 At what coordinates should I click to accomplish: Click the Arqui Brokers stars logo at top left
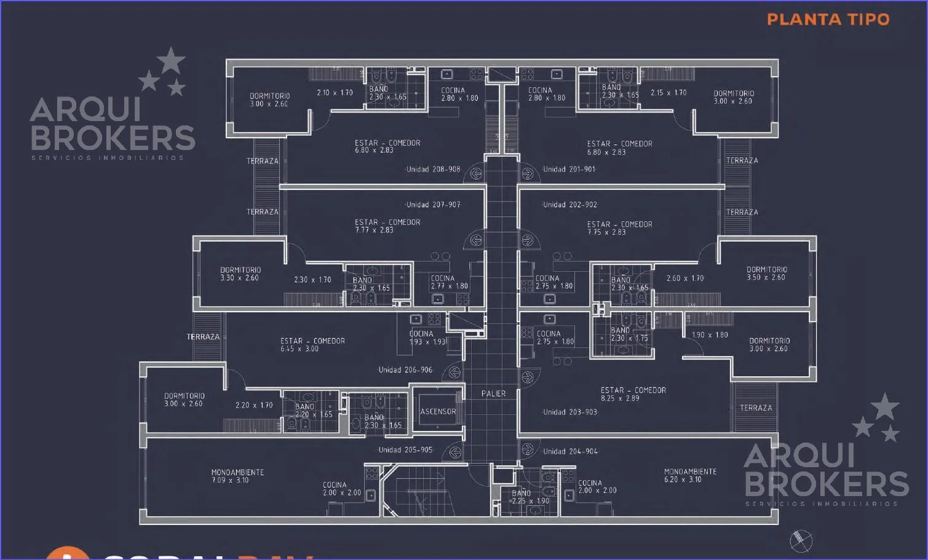[163, 73]
